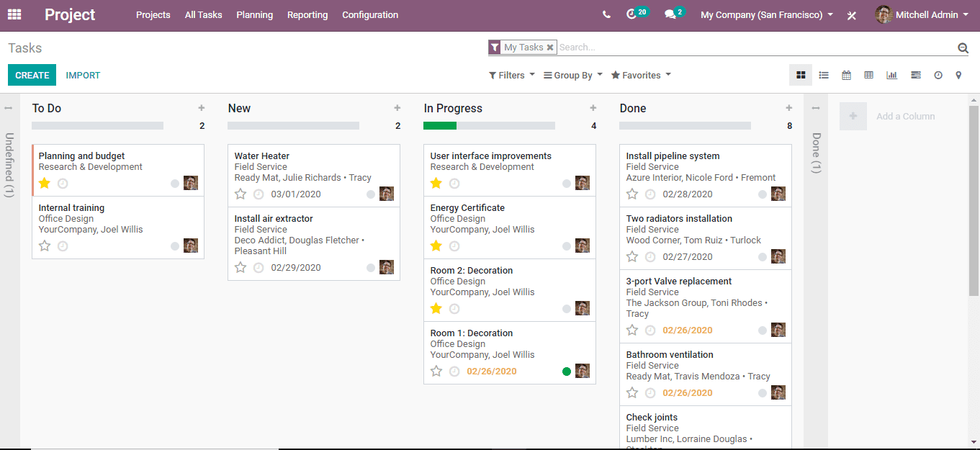The image size is (980, 450).
Task: Click the IMPORT button
Action: pos(83,76)
